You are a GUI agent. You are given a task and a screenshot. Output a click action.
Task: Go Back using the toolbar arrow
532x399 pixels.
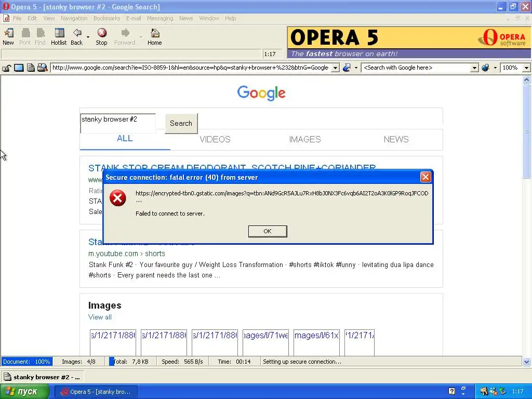[77, 33]
